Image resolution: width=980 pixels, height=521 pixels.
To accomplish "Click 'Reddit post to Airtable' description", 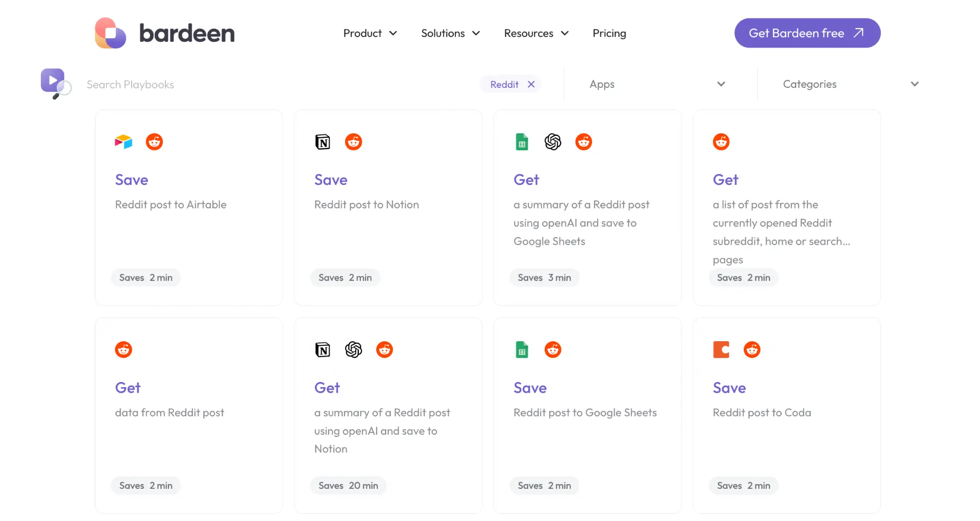I will pos(170,205).
